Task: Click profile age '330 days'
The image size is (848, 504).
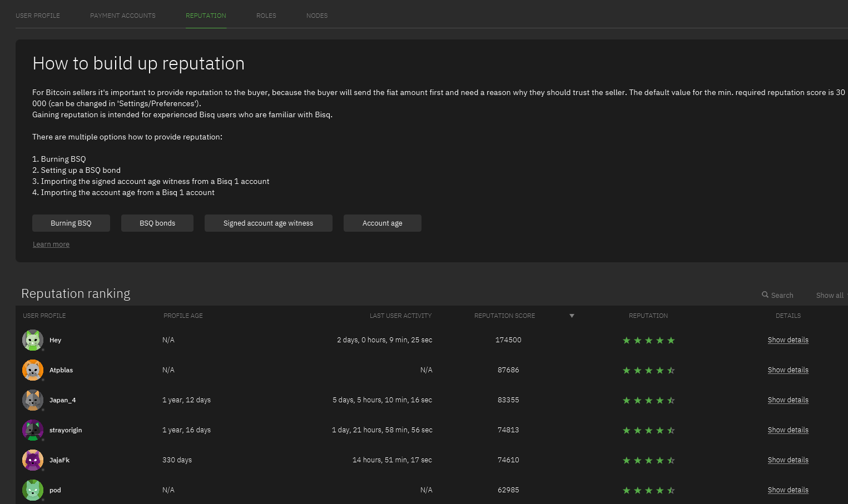Action: 177,460
